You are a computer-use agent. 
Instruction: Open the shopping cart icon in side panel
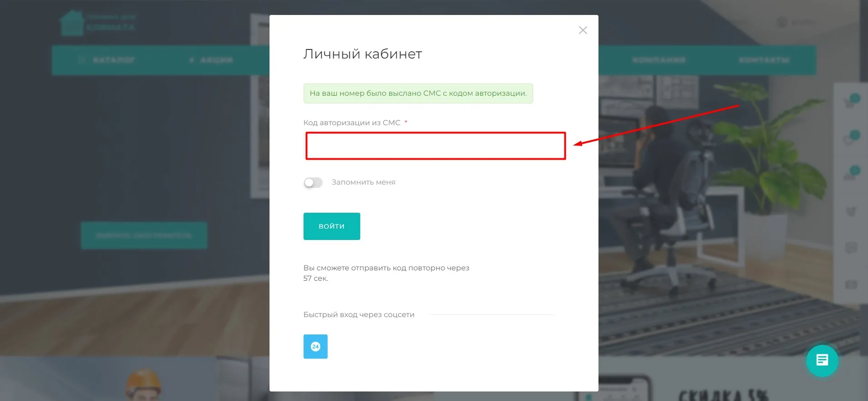(849, 103)
